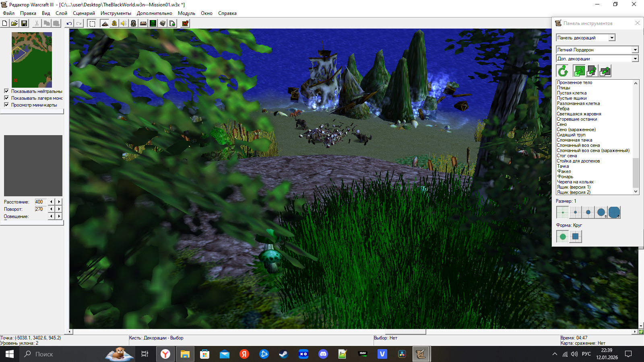Screen dimensions: 644x362
Task: Increase Освещение with right arrow
Action: pos(59,216)
